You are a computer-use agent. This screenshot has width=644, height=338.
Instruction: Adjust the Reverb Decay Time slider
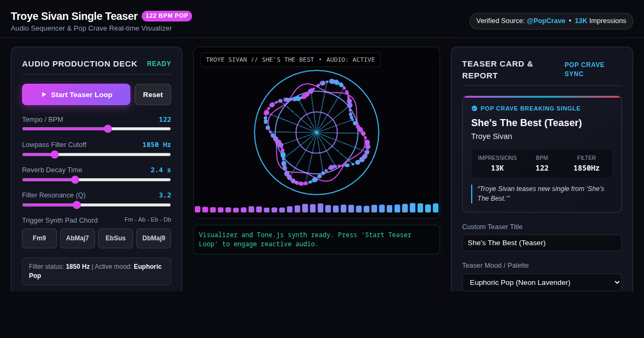[x=97, y=180]
